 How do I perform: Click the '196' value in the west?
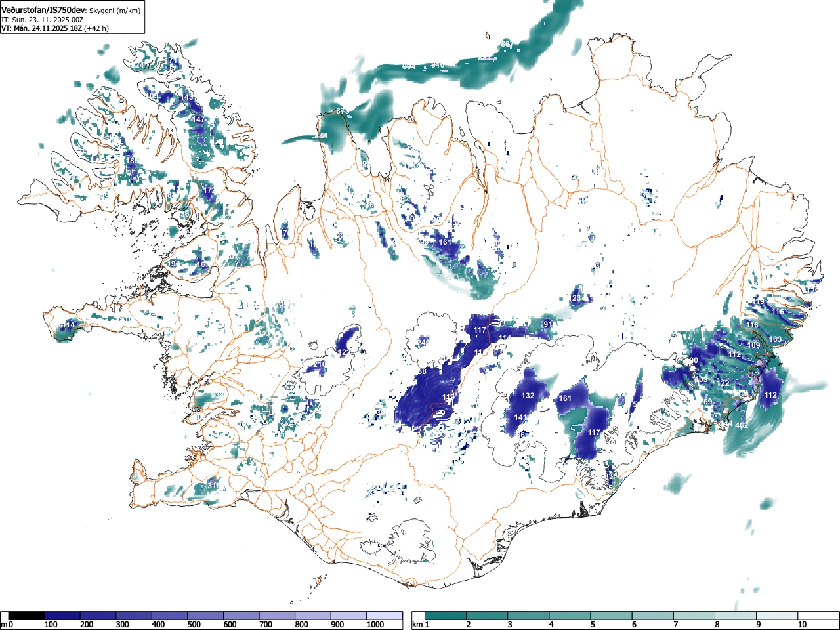point(173,264)
